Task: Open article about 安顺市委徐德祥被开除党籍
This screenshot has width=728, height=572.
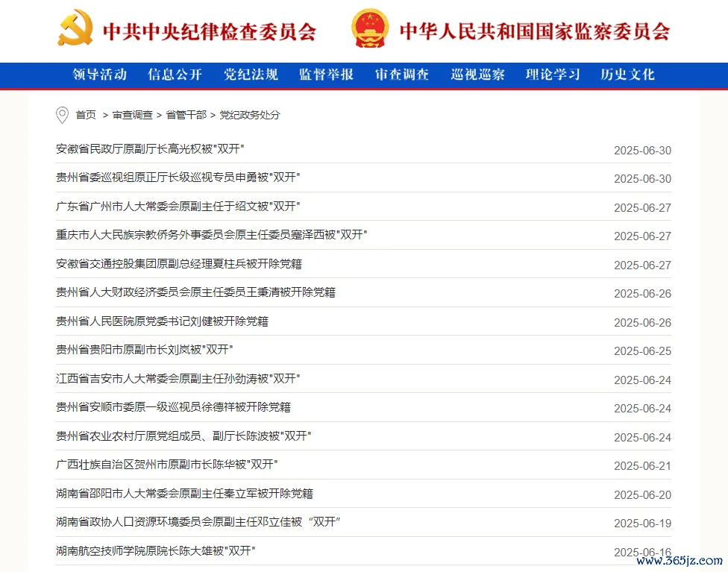Action: point(173,406)
